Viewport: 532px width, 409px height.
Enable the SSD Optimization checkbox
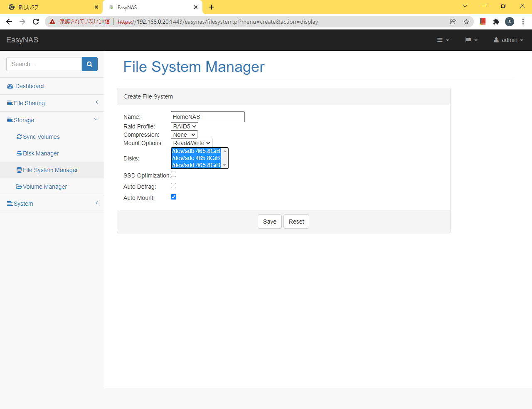click(174, 175)
